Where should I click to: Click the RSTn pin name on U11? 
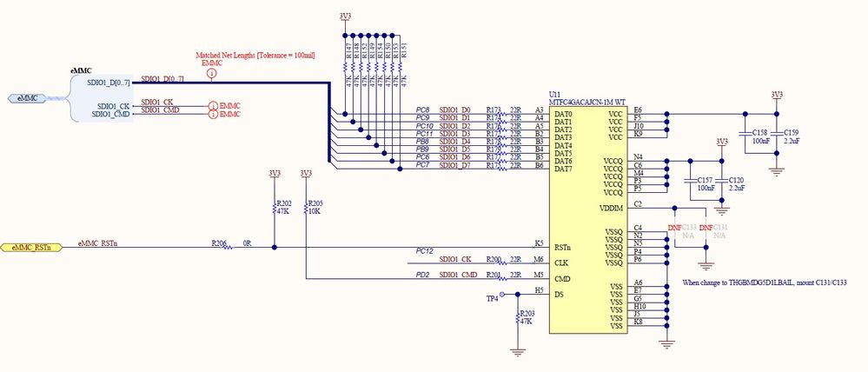[x=562, y=248]
